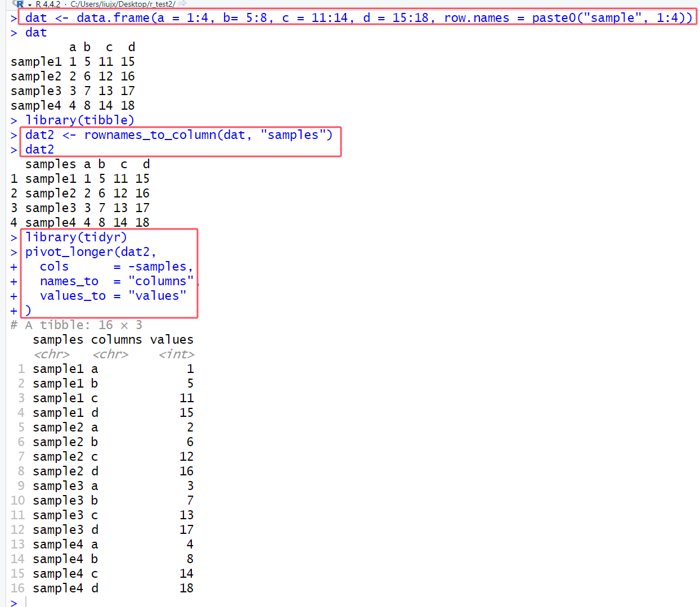
Task: Click the library(tibble) command line
Action: coord(79,120)
